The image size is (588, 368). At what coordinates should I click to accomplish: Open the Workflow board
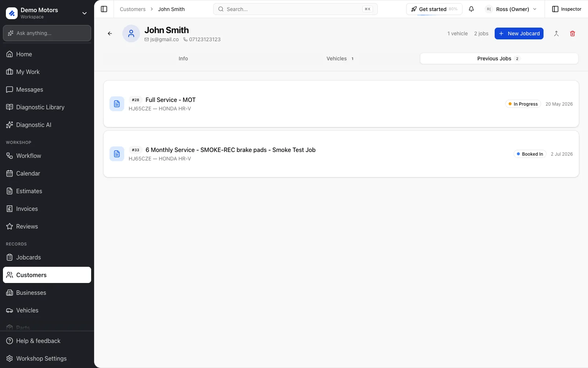47,156
